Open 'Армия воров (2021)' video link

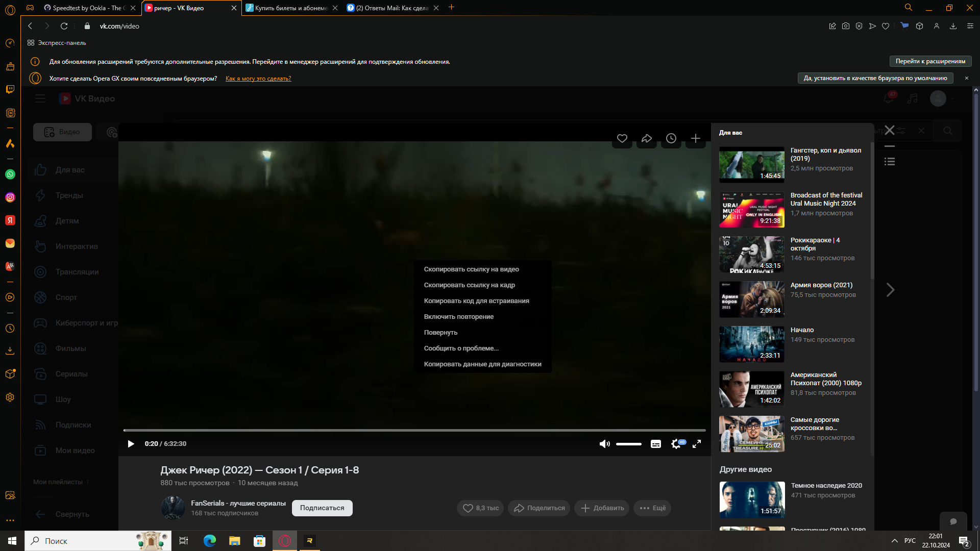point(821,285)
